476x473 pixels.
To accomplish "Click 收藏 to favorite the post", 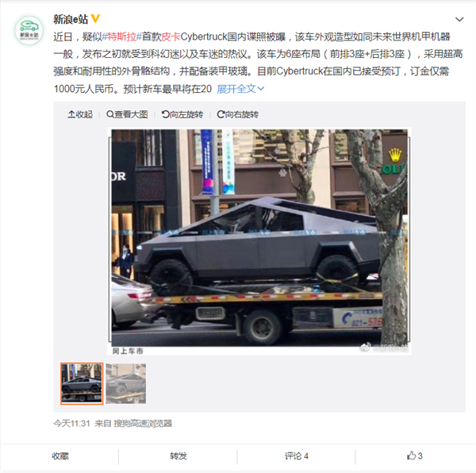I will tap(60, 456).
